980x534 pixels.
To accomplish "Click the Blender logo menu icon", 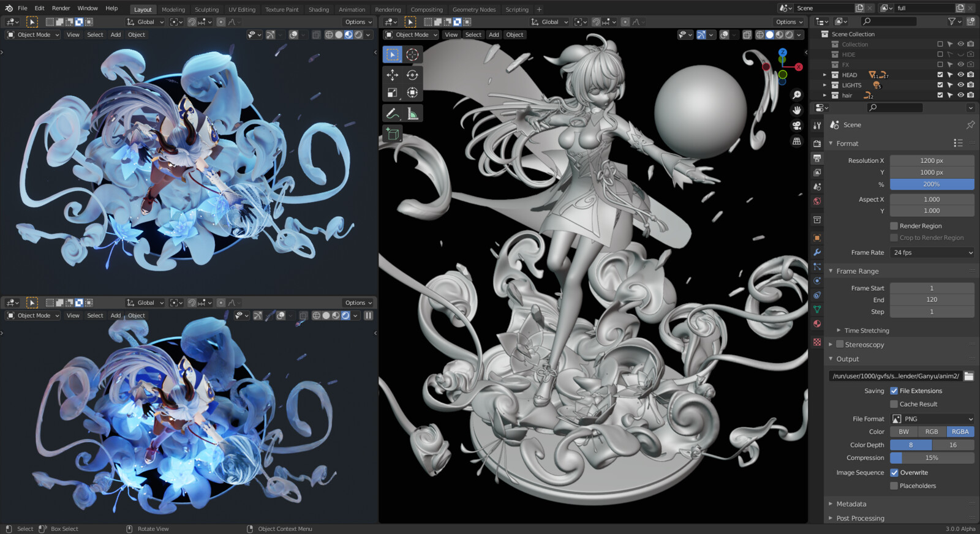I will [9, 8].
